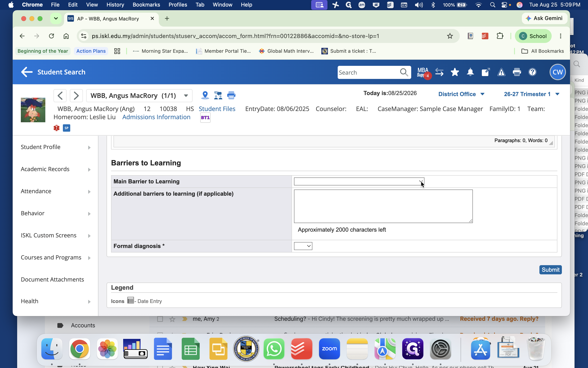Click the Chrome address bar URL
This screenshot has width=588, height=368.
[235, 36]
